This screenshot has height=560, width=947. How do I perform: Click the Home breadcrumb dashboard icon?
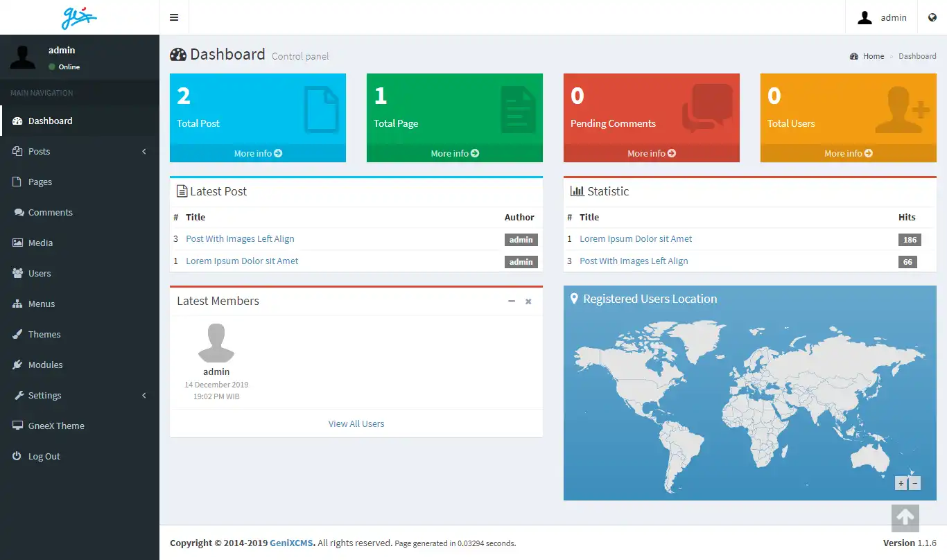[x=854, y=56]
